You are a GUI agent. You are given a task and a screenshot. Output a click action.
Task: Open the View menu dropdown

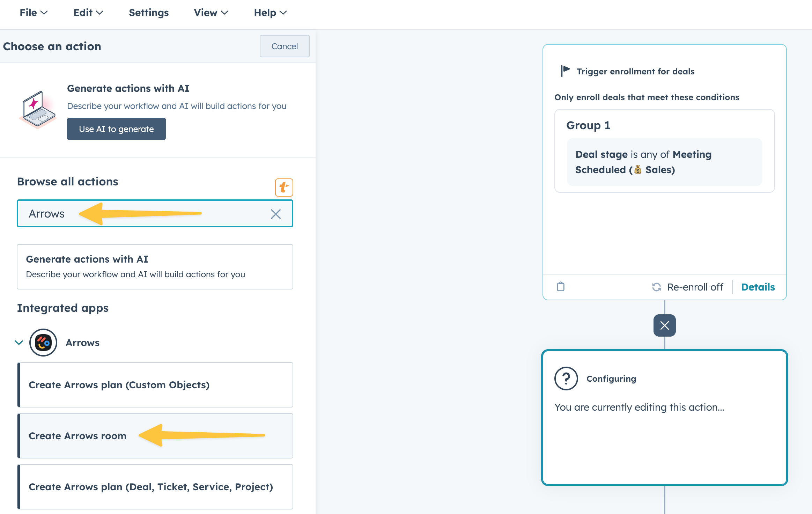pyautogui.click(x=211, y=13)
